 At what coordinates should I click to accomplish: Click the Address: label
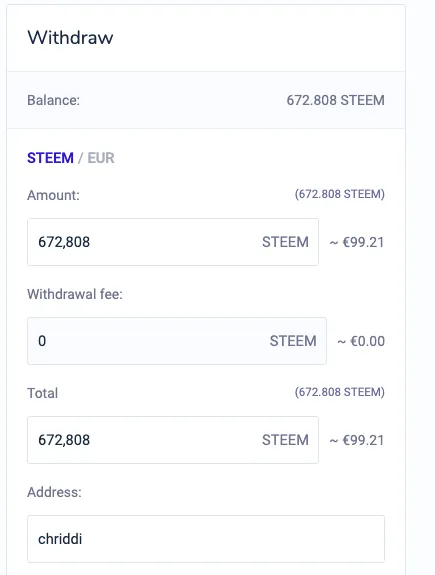(54, 492)
